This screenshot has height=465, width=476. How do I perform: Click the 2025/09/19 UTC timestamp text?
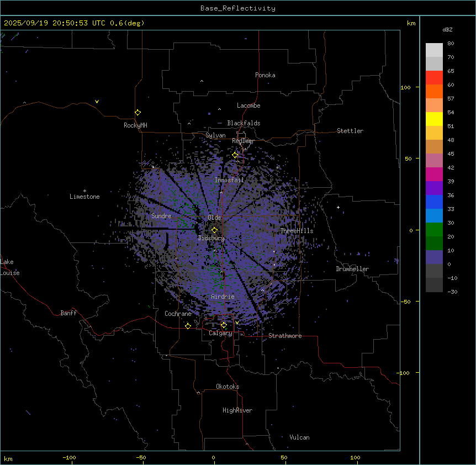pos(74,23)
